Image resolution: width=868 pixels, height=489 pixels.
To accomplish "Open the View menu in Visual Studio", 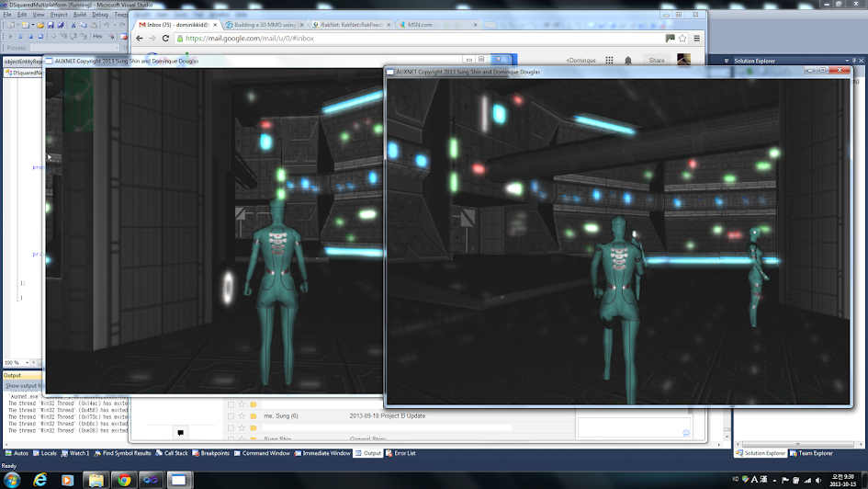I will (x=39, y=15).
